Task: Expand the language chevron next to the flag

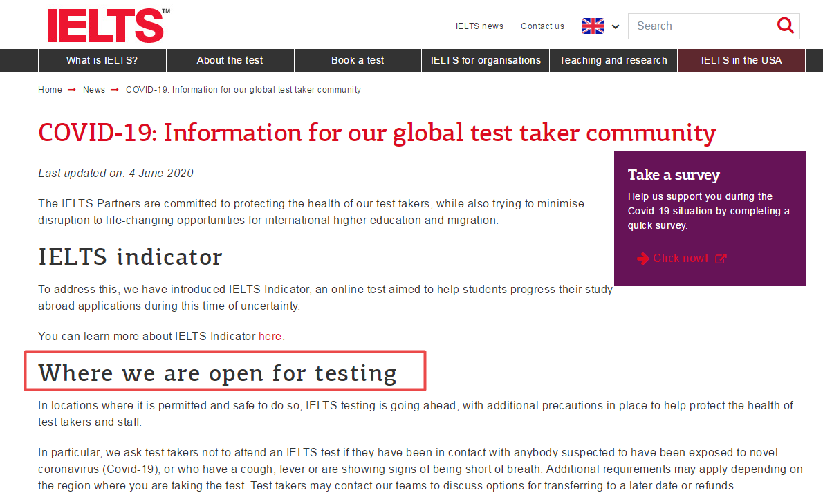Action: pyautogui.click(x=616, y=27)
